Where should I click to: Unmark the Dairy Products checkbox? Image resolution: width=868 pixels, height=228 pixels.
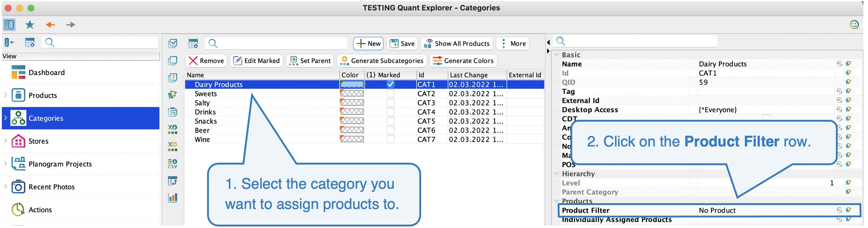point(391,85)
